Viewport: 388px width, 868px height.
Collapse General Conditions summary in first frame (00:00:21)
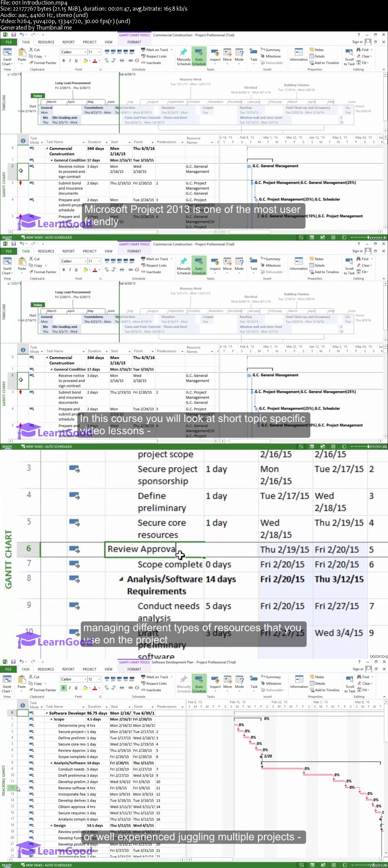tap(52, 160)
